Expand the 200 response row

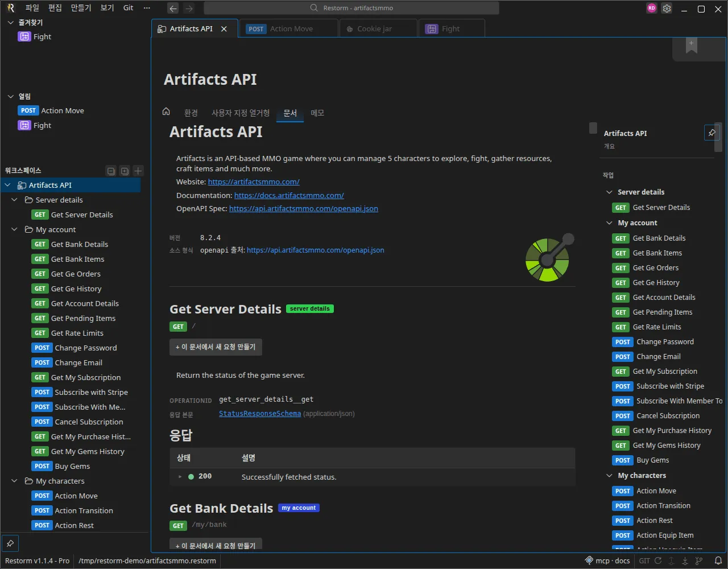coord(180,476)
